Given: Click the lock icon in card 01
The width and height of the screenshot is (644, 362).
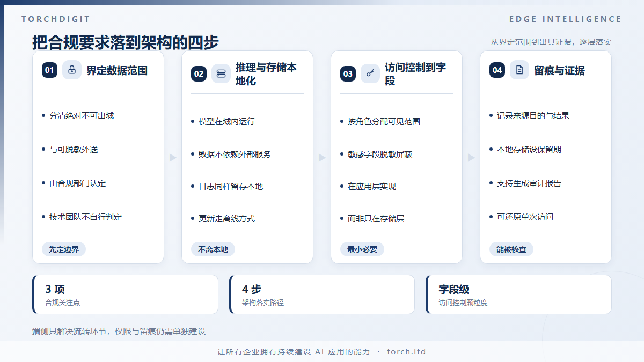Looking at the screenshot, I should (x=72, y=70).
